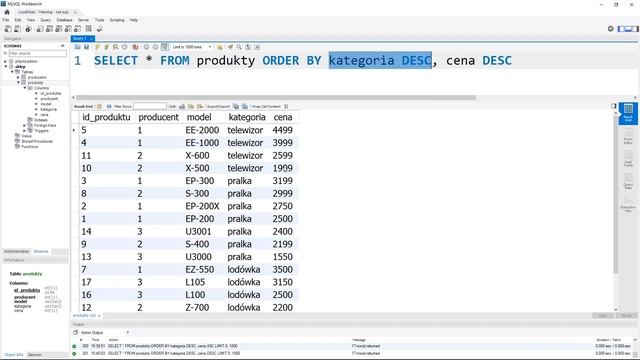
Task: Expand the Triggers node
Action: tap(24, 131)
